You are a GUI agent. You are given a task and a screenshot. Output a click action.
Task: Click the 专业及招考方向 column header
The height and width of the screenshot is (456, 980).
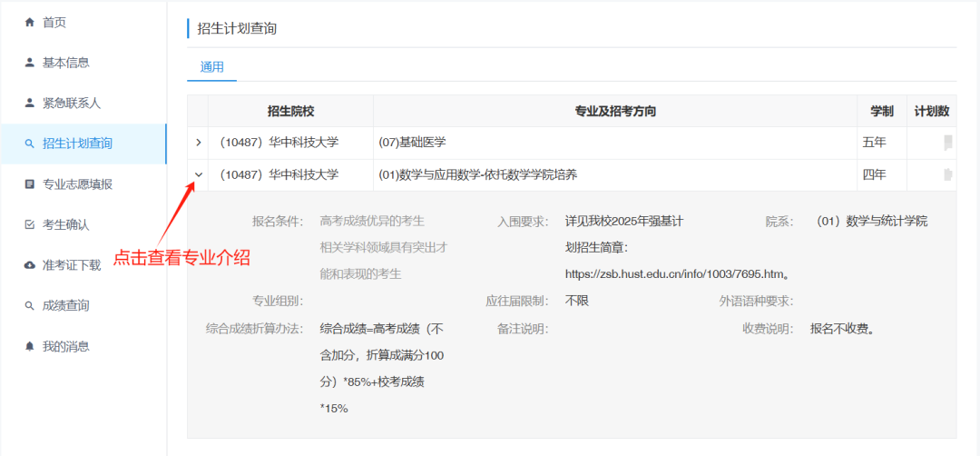(615, 111)
